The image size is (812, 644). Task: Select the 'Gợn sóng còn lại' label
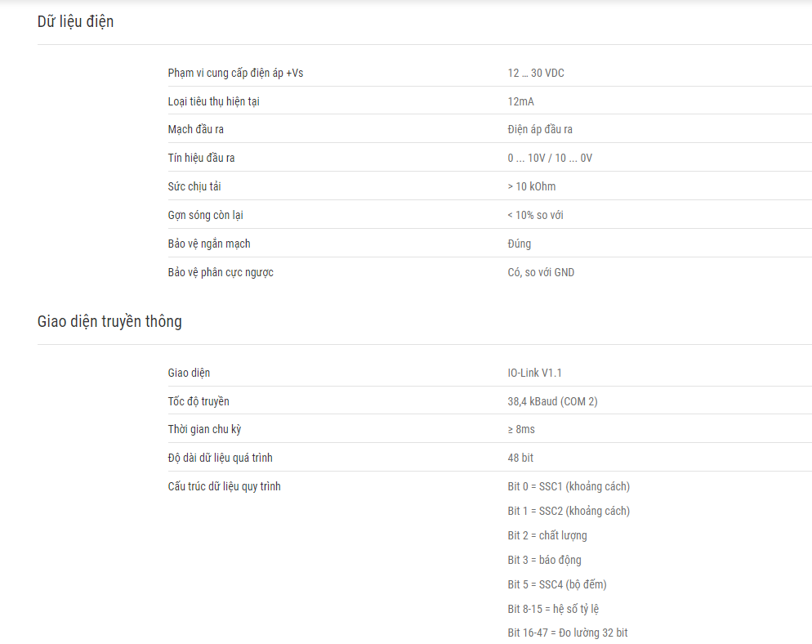click(x=206, y=215)
